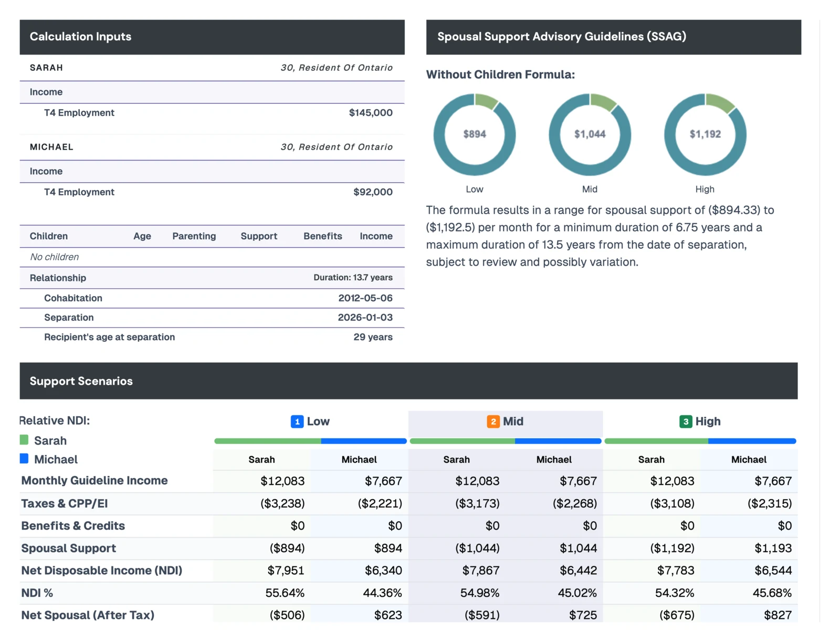This screenshot has width=840, height=642.
Task: Click the $1,193 spousal support value
Action: [773, 548]
